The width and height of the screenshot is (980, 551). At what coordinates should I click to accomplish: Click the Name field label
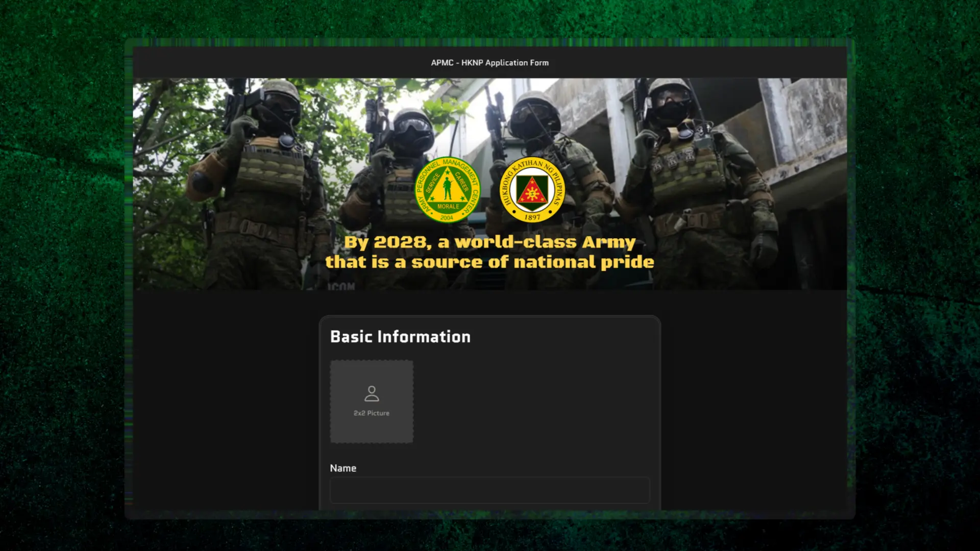point(343,468)
